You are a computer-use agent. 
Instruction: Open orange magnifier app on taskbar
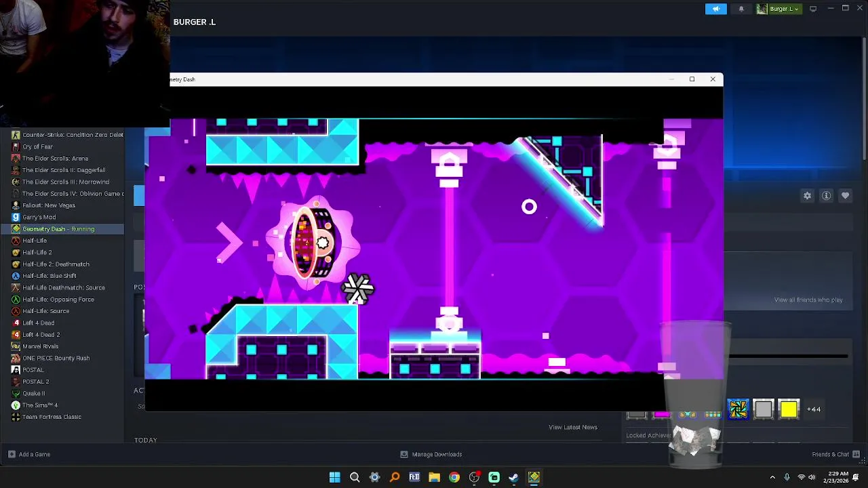[395, 477]
